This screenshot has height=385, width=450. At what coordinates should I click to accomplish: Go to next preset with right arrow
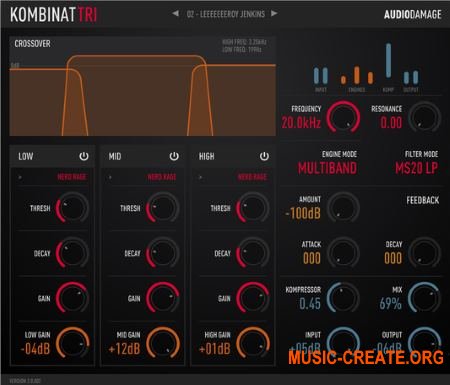274,14
